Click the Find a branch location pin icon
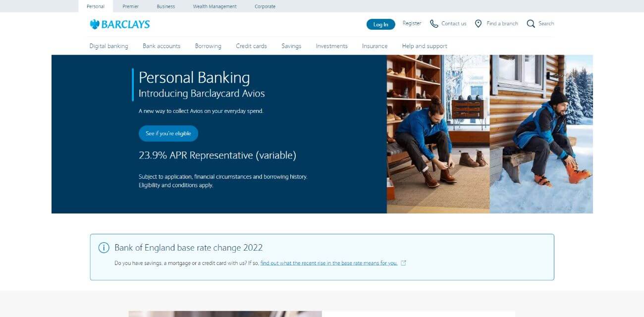 (478, 23)
